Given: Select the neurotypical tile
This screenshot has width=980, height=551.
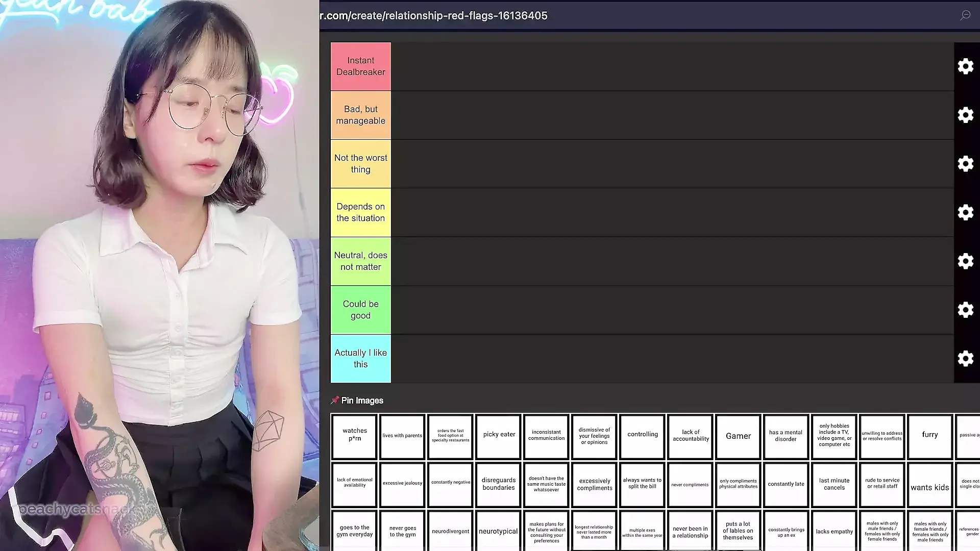Looking at the screenshot, I should point(498,531).
